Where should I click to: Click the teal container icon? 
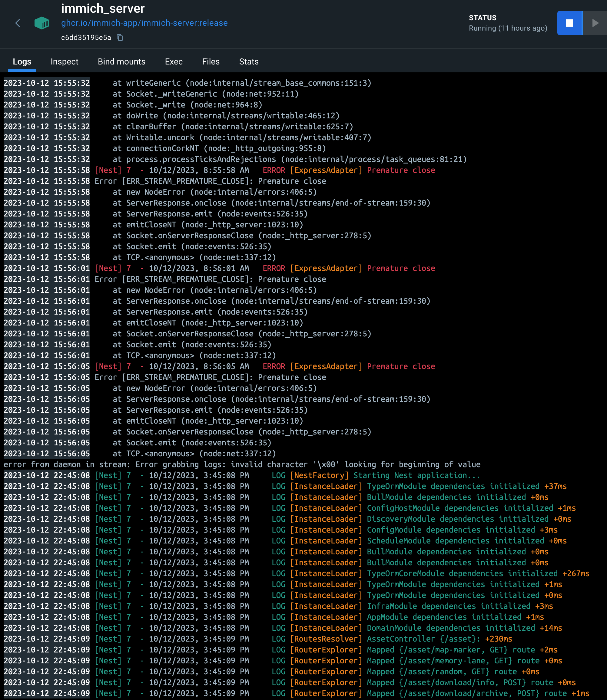[42, 23]
